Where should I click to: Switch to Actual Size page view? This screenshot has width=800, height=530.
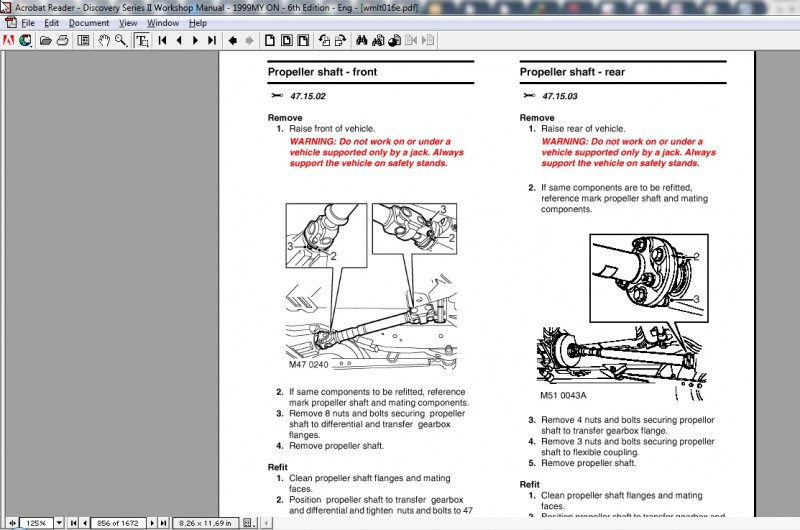[x=269, y=41]
